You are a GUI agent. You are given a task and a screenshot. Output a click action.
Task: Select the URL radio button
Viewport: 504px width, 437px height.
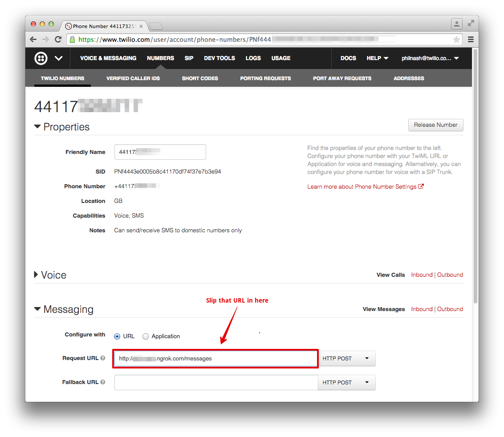(x=117, y=336)
